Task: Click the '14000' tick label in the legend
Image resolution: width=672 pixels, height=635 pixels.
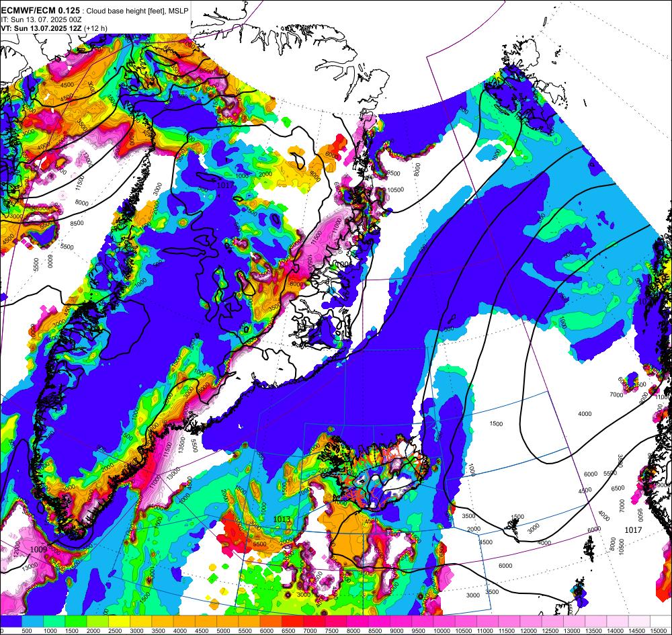Action: point(616,631)
